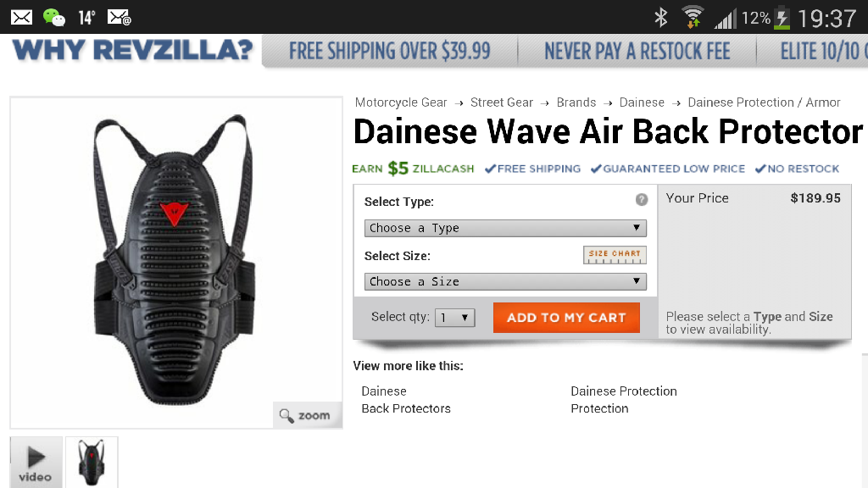Play the product video
868x488 pixels.
click(36, 463)
